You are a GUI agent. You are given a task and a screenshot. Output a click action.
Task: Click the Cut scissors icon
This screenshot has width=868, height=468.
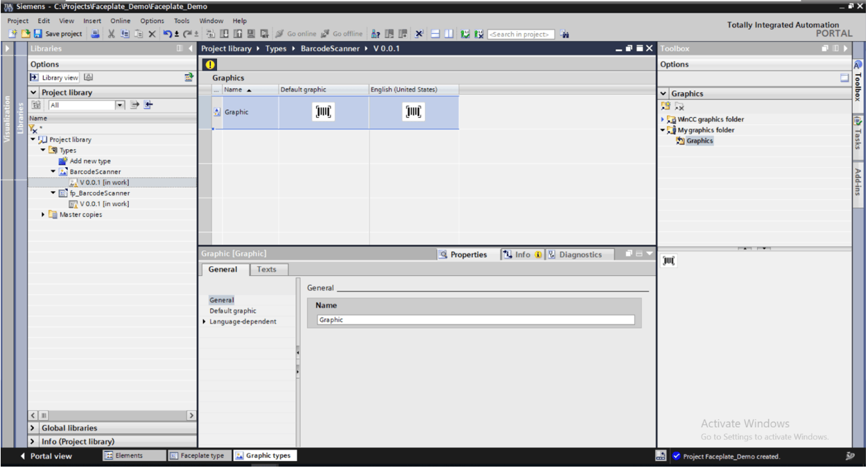(111, 33)
